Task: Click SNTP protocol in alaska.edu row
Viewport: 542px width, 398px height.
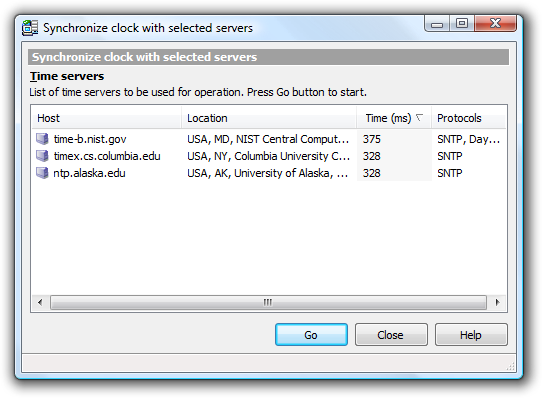Action: [x=449, y=173]
